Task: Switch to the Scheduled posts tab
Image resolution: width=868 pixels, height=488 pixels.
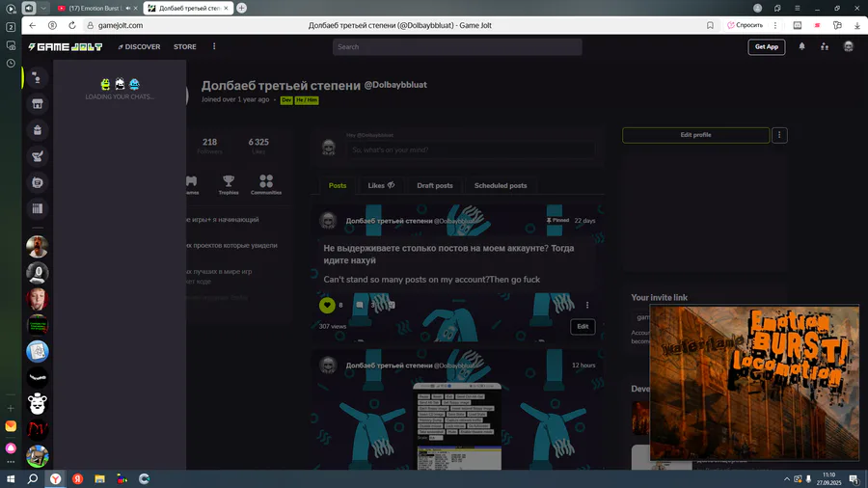Action: pos(501,186)
